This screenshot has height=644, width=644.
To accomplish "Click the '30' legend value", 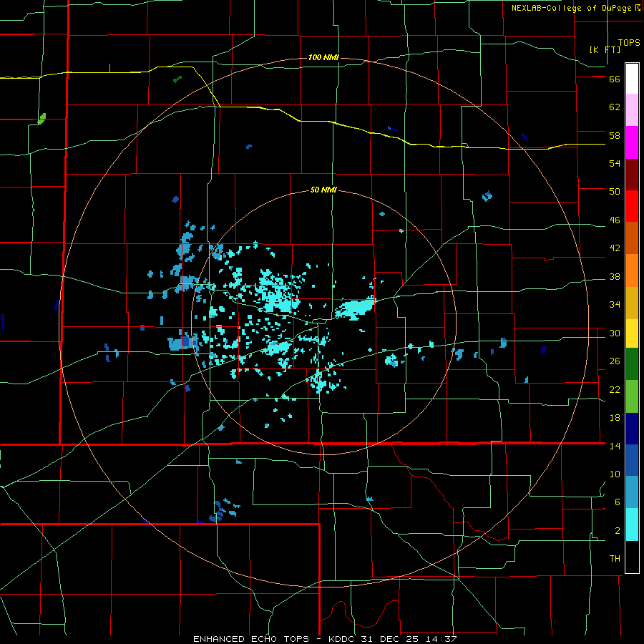I will click(x=615, y=333).
